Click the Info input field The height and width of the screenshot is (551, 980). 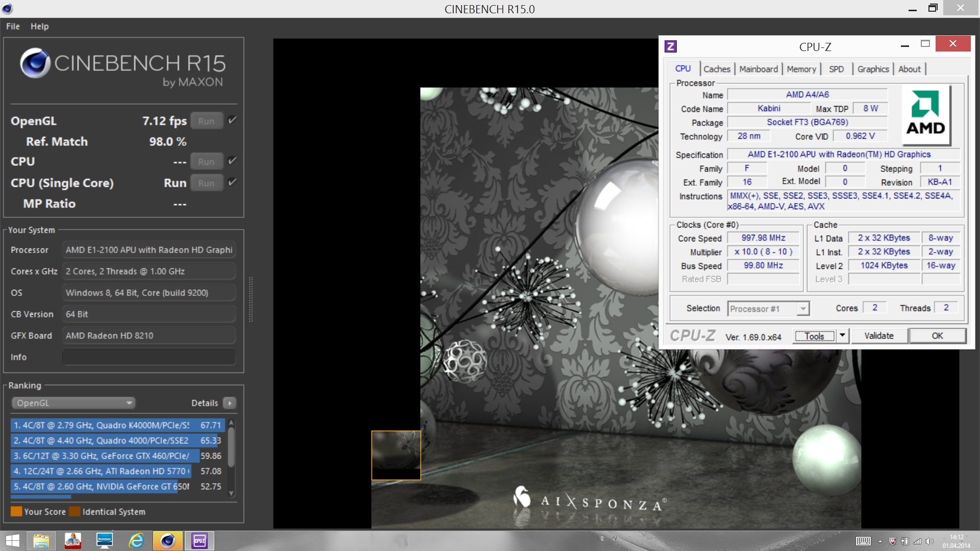click(149, 357)
